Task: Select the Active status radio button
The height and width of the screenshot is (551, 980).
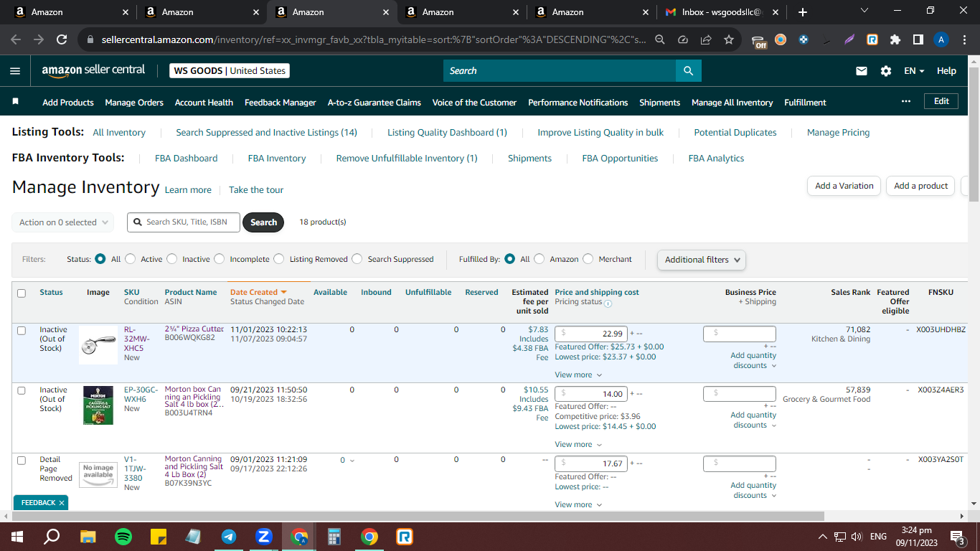Action: tap(131, 259)
